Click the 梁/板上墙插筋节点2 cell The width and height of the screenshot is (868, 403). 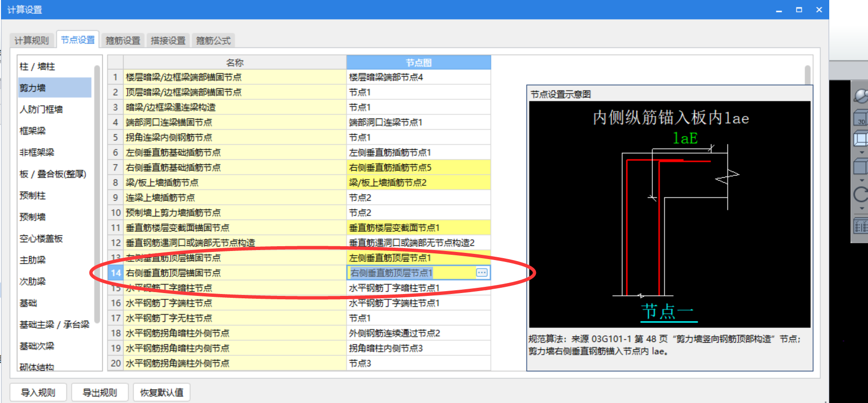click(419, 183)
